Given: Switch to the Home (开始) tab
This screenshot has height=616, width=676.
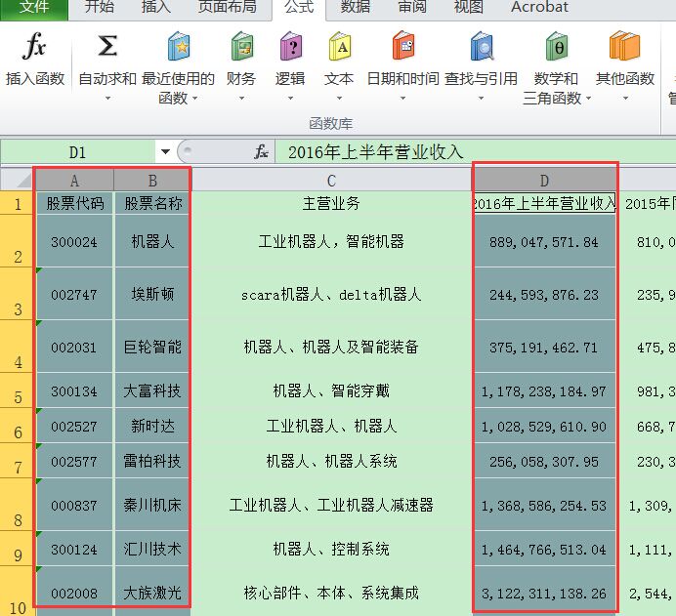Looking at the screenshot, I should pos(100,8).
